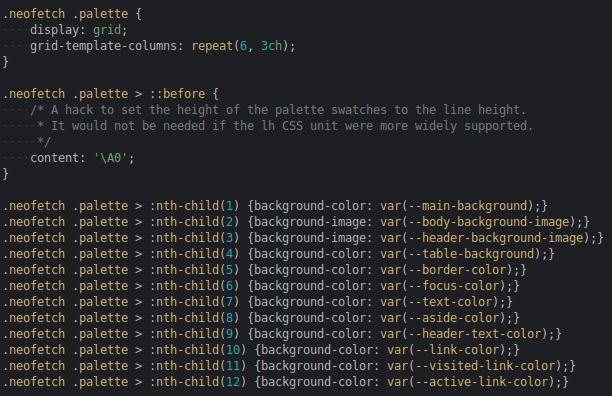This screenshot has height=396, width=612.
Task: Click the nth-child(3) rule with --header-background-image
Action: 303,238
